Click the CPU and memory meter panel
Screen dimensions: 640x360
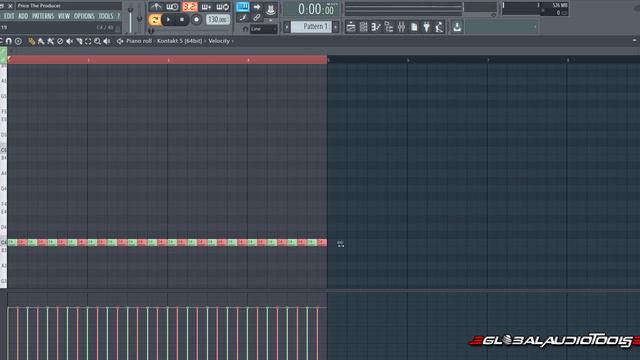pyautogui.click(x=535, y=9)
